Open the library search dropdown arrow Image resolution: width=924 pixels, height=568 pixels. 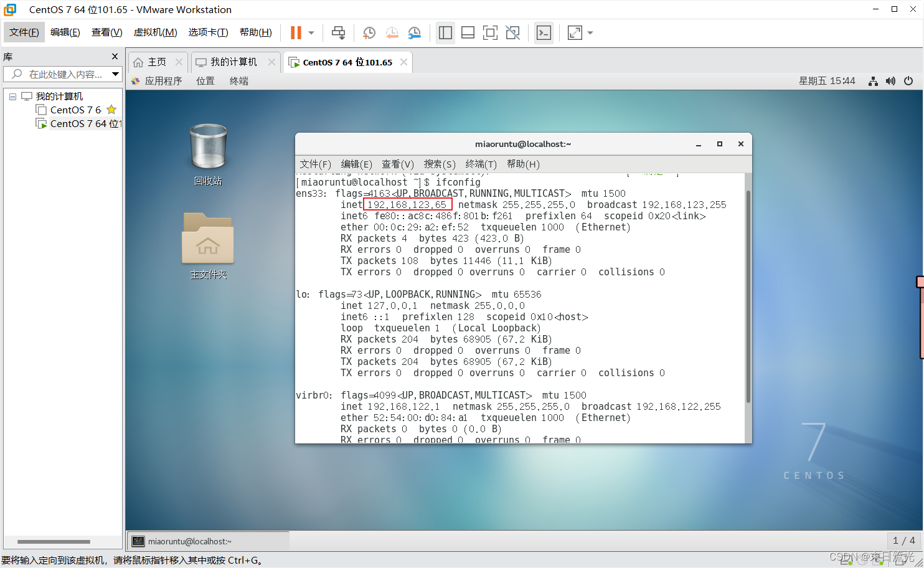click(x=115, y=74)
